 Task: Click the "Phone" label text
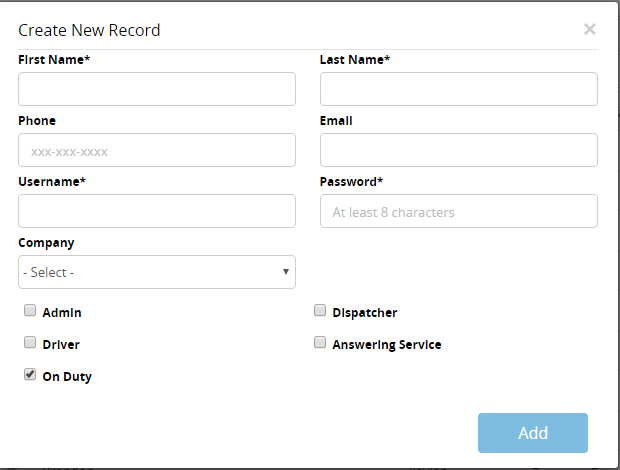click(x=37, y=120)
